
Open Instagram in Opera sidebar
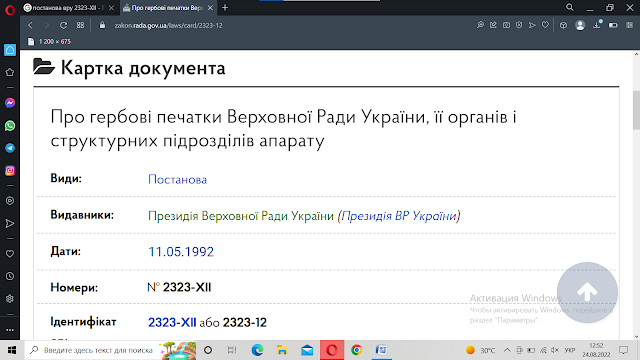point(10,171)
